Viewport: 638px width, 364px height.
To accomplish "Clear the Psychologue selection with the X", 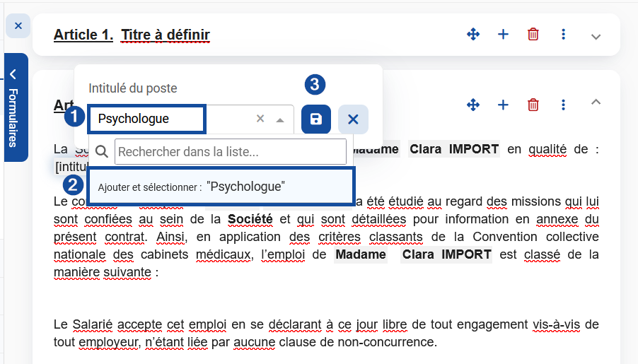I will [260, 118].
